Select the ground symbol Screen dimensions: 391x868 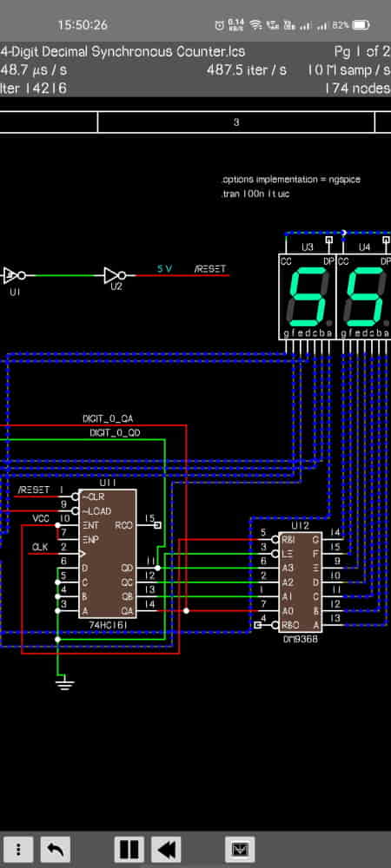click(65, 682)
